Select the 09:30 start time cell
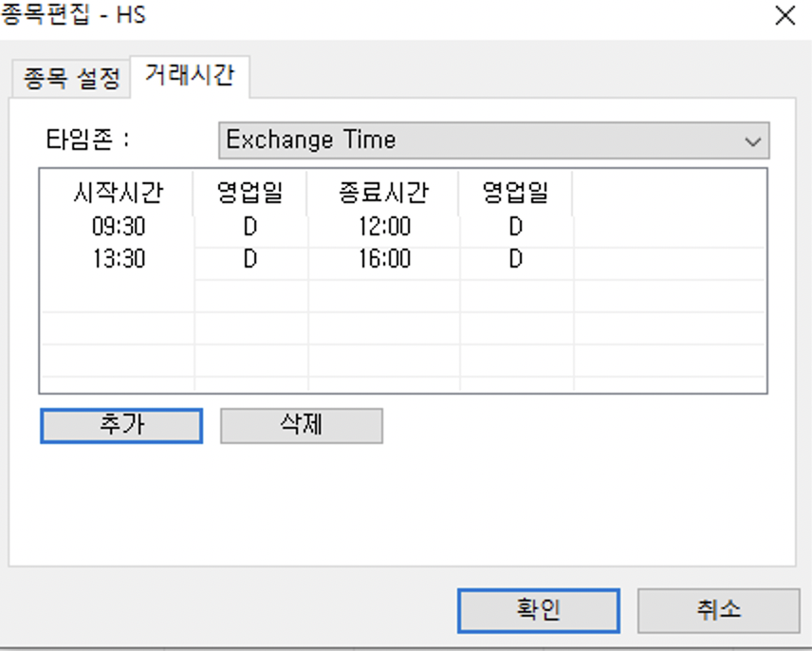The width and height of the screenshot is (812, 651). (119, 228)
